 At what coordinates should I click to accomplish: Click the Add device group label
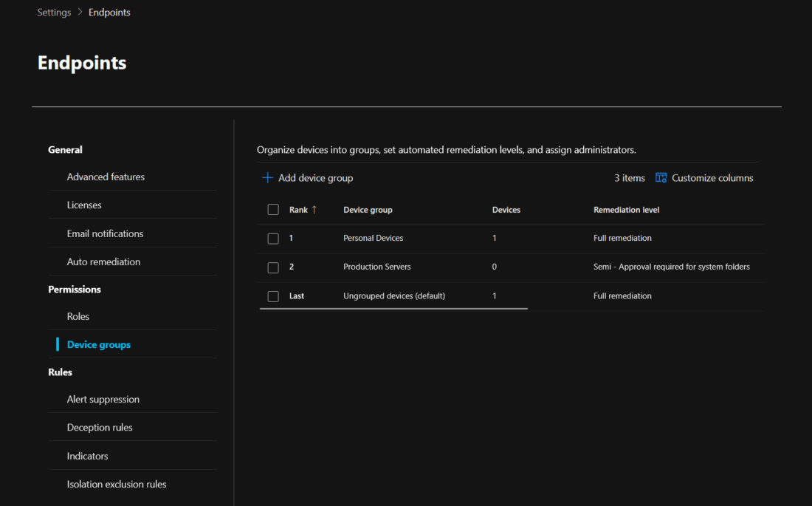[x=316, y=178]
